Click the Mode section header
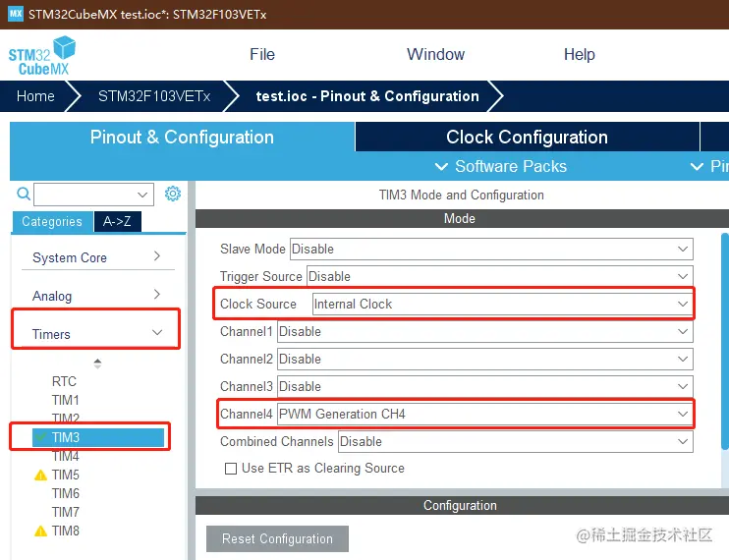 [462, 218]
